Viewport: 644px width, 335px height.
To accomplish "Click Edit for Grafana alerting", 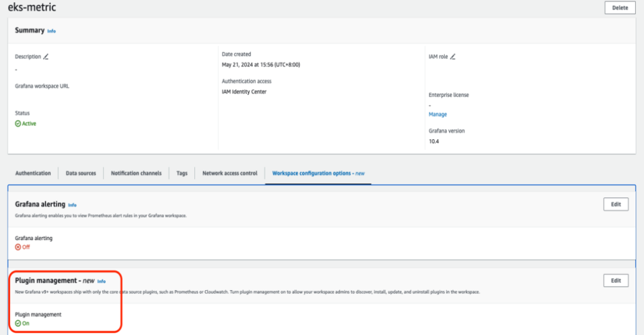I will (615, 204).
